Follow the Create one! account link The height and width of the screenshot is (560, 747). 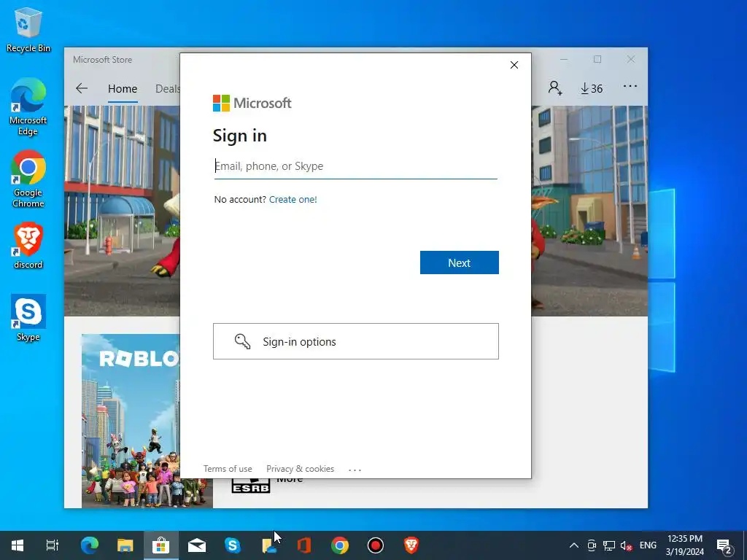293,200
